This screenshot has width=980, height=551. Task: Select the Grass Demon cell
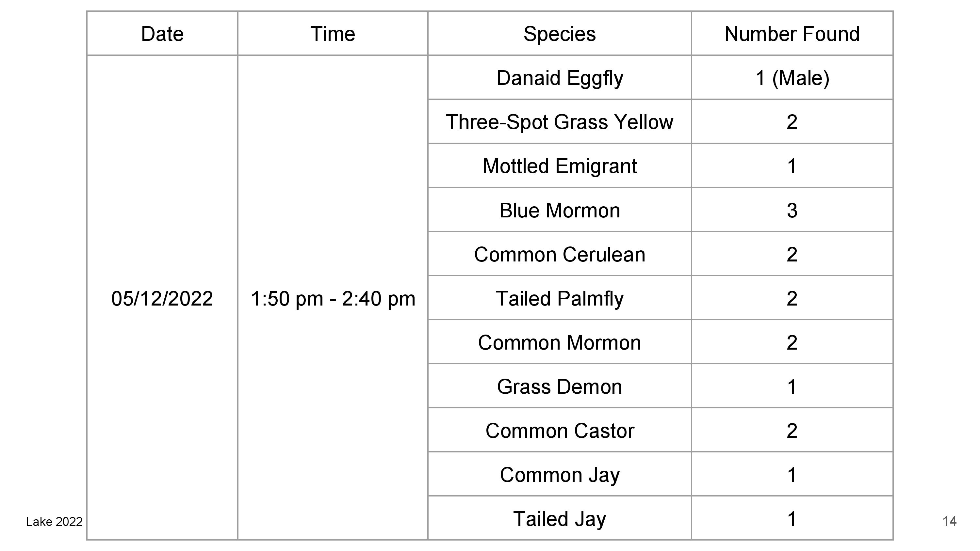559,386
